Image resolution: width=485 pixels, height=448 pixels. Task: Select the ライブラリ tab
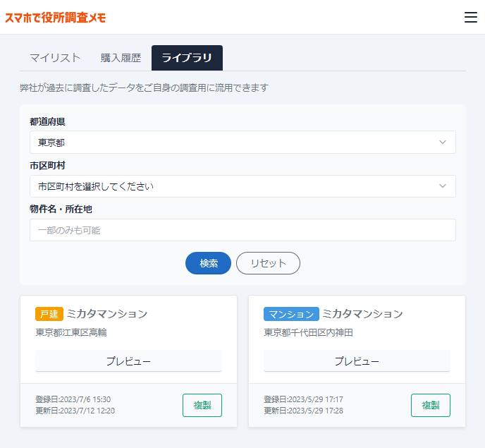pyautogui.click(x=187, y=58)
